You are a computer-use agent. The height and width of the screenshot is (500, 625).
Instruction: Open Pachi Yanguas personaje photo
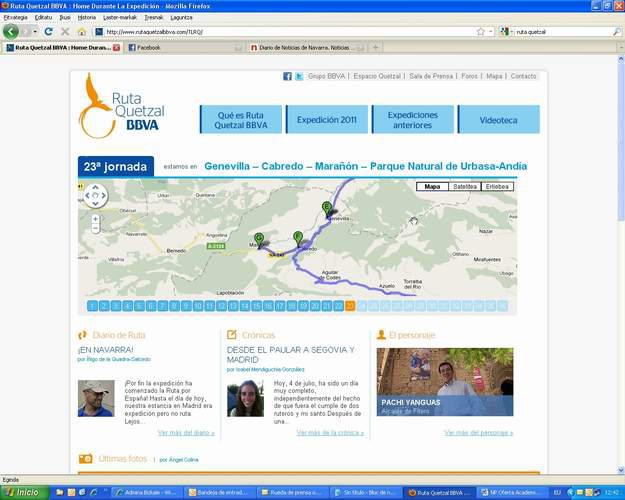[x=445, y=382]
